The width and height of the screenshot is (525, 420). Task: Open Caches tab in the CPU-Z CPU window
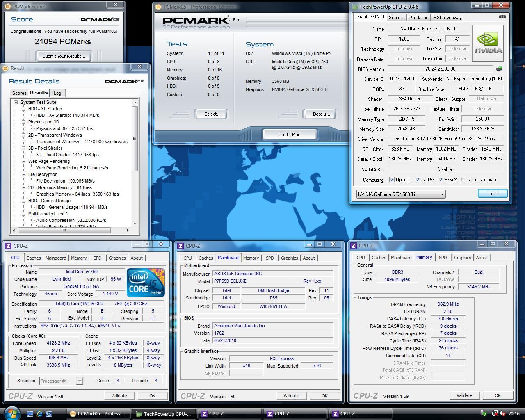[34, 258]
